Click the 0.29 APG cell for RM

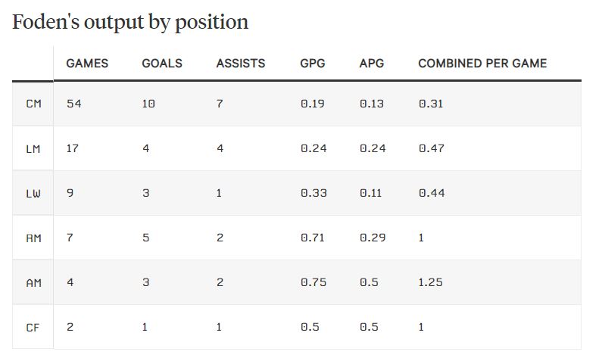[x=372, y=238]
